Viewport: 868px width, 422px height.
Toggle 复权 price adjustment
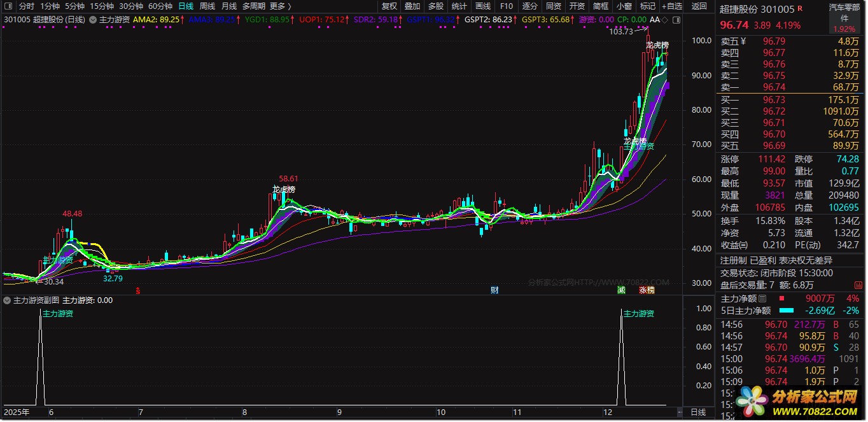389,6
